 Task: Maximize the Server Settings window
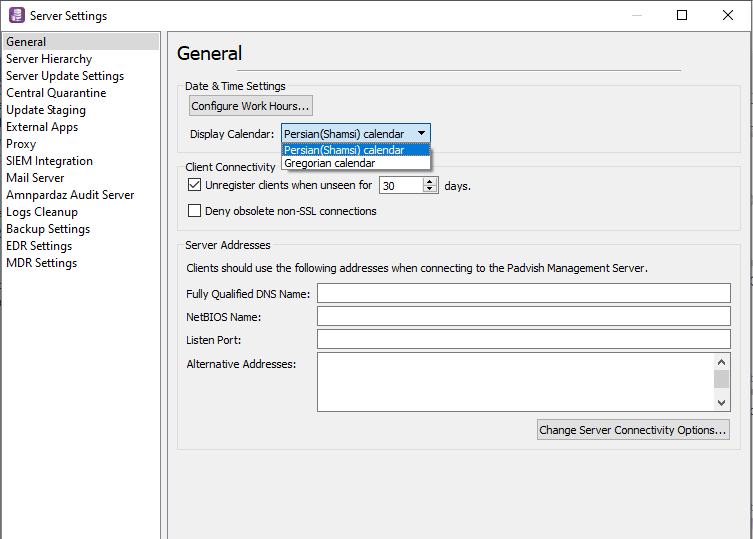click(x=681, y=15)
